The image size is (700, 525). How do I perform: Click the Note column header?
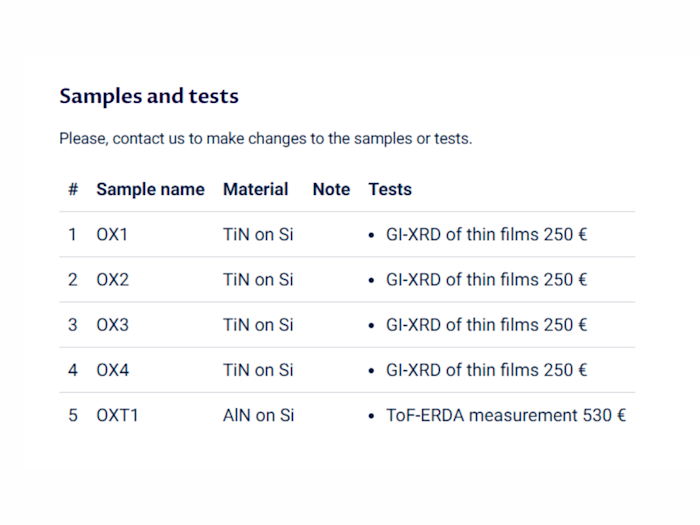point(331,189)
